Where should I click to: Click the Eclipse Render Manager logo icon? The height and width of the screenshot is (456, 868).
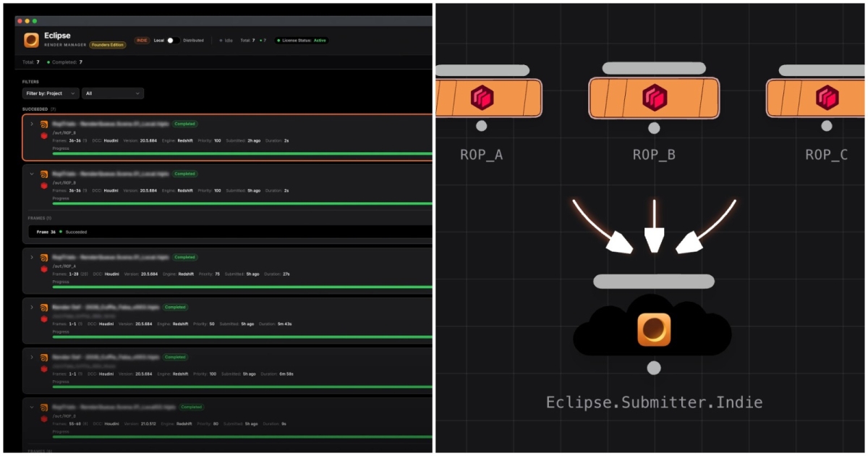click(31, 40)
